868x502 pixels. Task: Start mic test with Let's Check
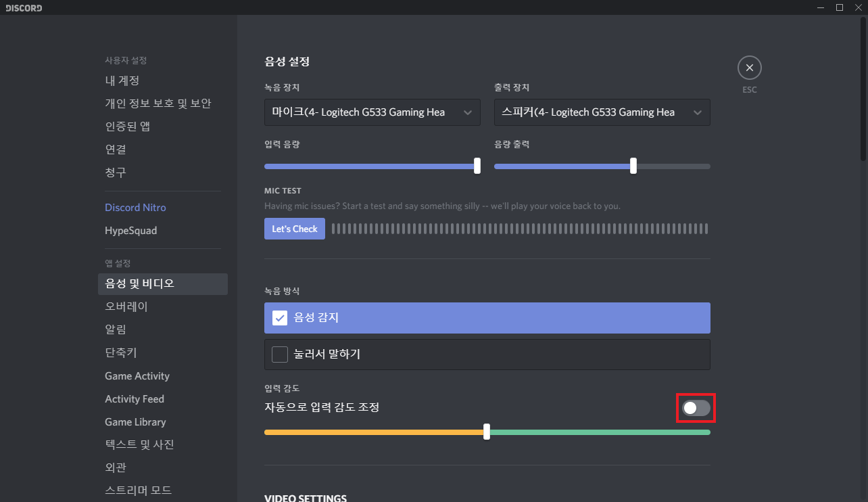(295, 229)
